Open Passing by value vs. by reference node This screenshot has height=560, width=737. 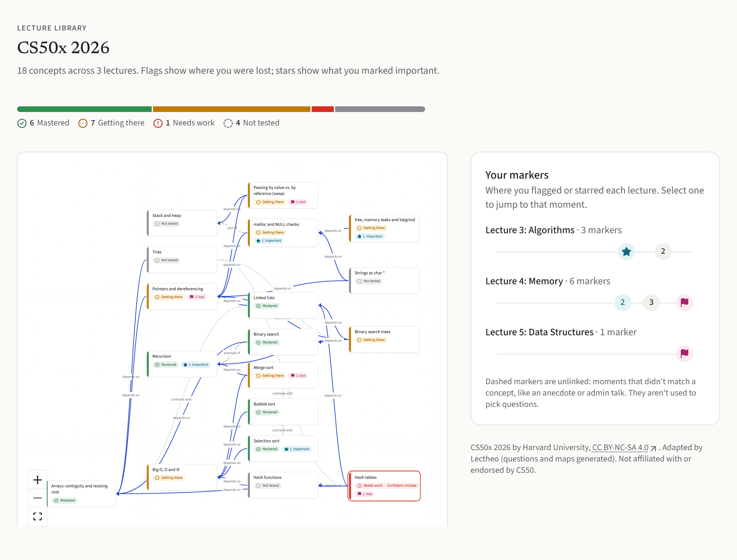click(283, 195)
